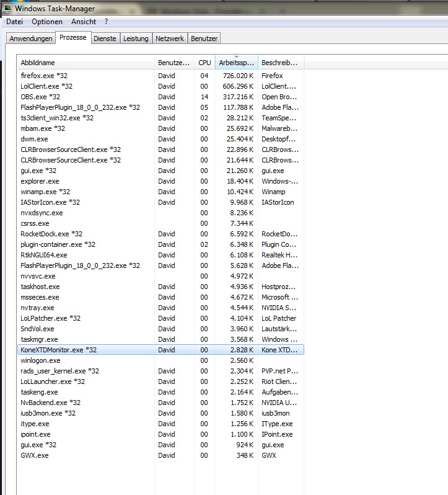Select the mbam.exe *32 process

[160, 128]
